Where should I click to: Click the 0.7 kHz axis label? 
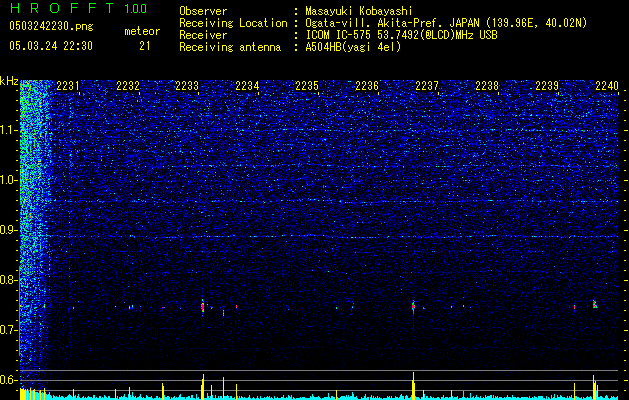click(9, 329)
